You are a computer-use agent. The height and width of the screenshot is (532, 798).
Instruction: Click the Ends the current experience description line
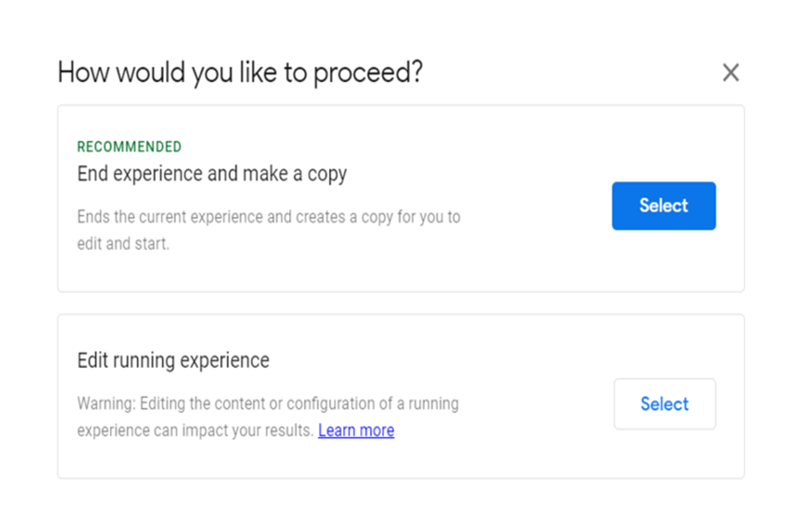[269, 217]
